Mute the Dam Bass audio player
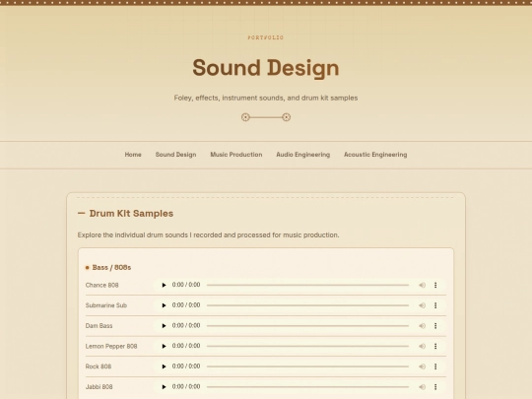532x399 pixels. (x=422, y=326)
